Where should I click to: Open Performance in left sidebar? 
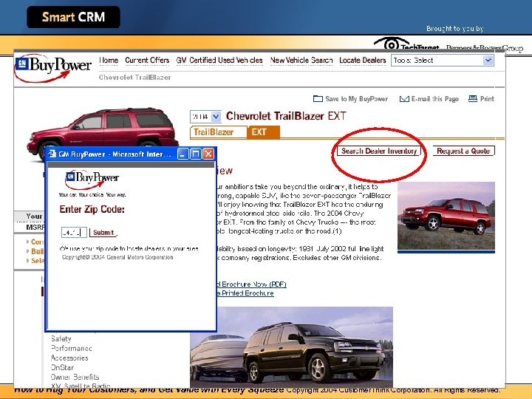click(x=71, y=348)
